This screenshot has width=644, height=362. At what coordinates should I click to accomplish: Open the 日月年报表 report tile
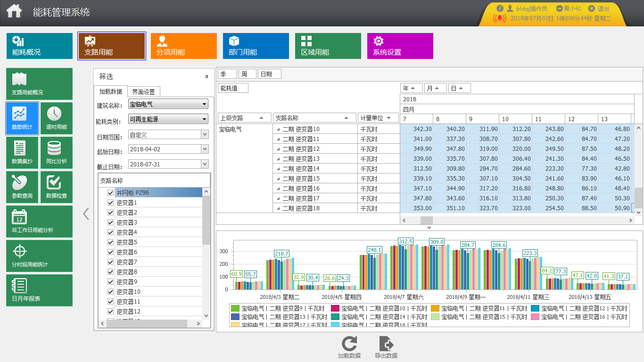[x=40, y=290]
